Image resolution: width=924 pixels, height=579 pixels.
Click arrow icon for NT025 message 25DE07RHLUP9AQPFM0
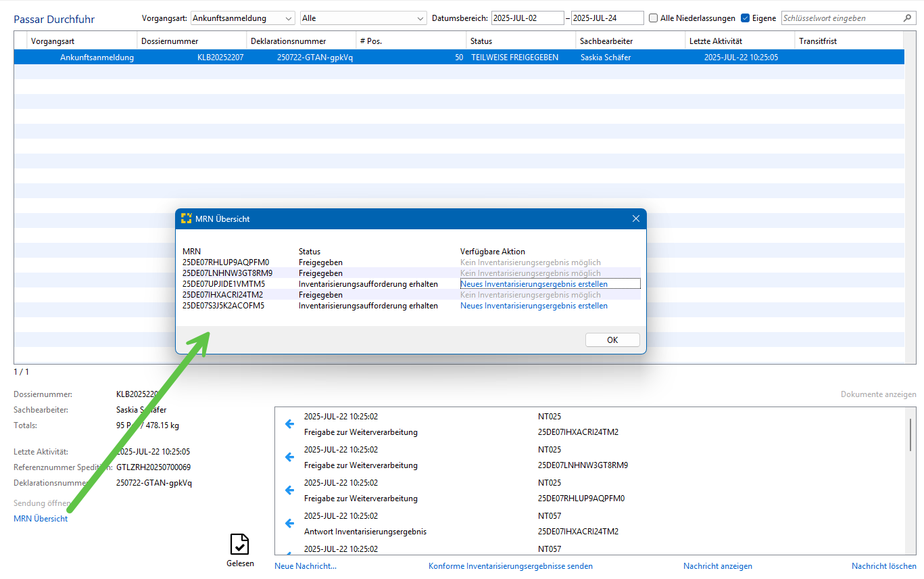[289, 490]
